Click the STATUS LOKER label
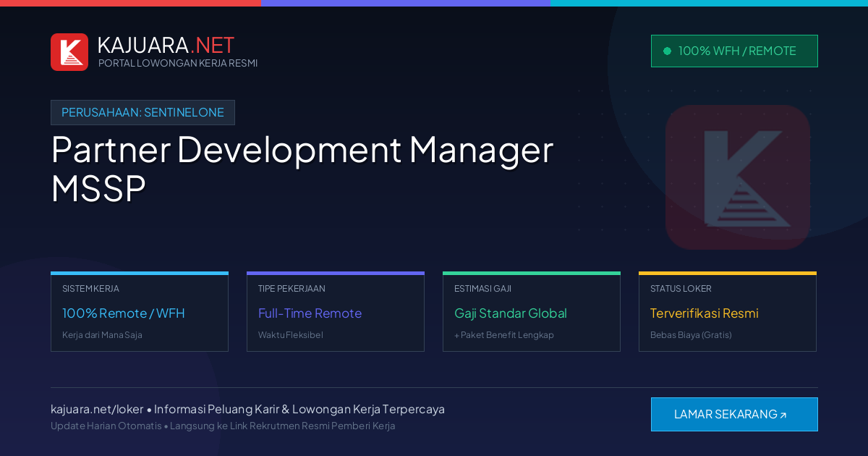868x456 pixels. click(681, 289)
